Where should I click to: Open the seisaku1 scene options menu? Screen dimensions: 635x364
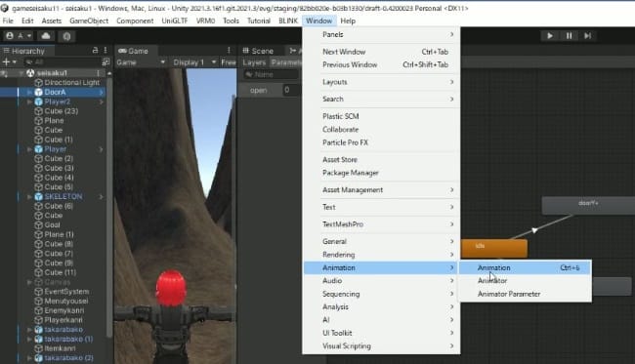tap(99, 73)
